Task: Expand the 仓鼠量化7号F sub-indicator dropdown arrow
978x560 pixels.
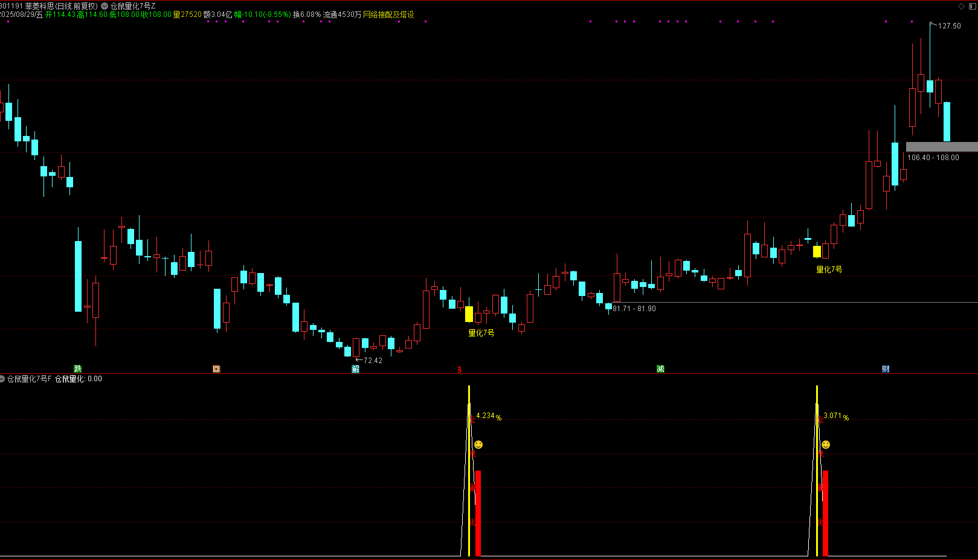Action: 2,379
